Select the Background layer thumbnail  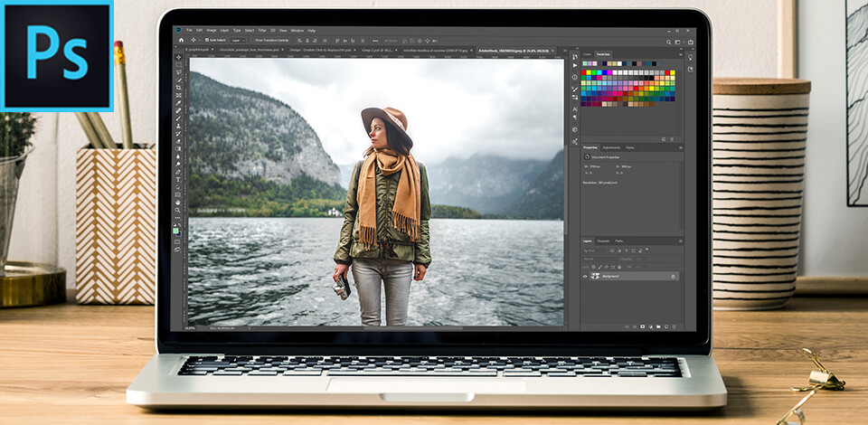pos(595,276)
